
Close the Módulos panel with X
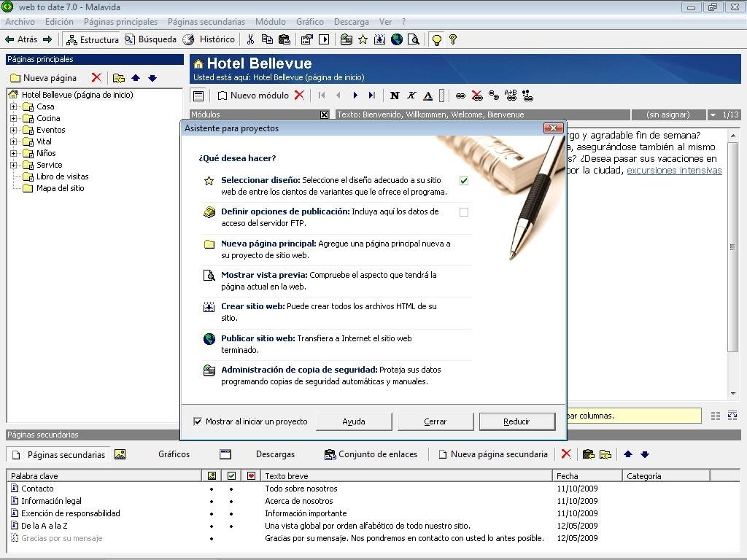tap(324, 114)
